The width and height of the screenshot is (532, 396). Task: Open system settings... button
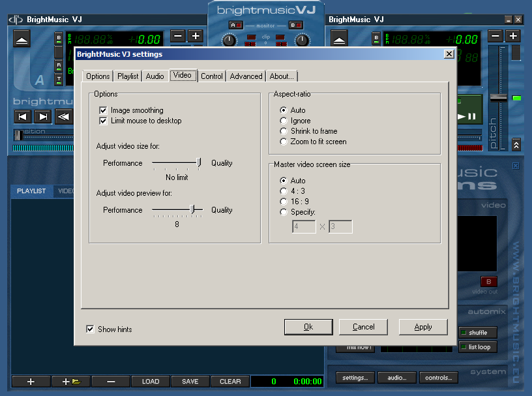click(x=355, y=378)
